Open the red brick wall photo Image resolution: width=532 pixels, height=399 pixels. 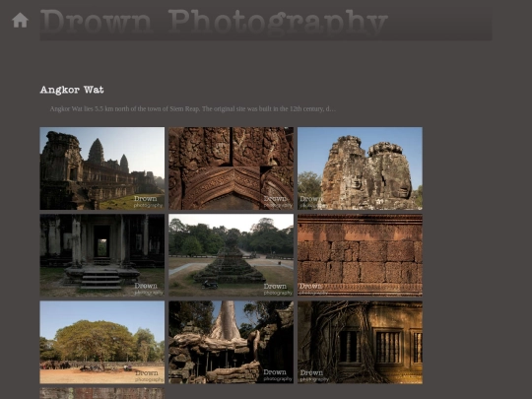click(x=360, y=255)
